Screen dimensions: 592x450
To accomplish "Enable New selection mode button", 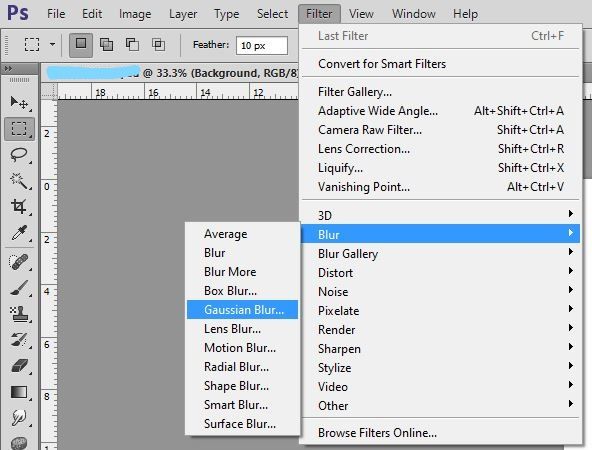I will pyautogui.click(x=81, y=45).
